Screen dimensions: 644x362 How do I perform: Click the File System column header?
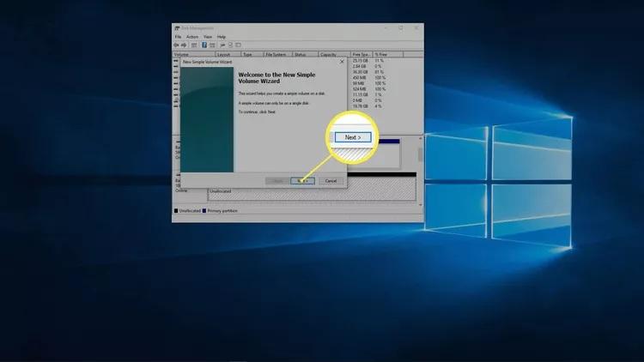276,54
